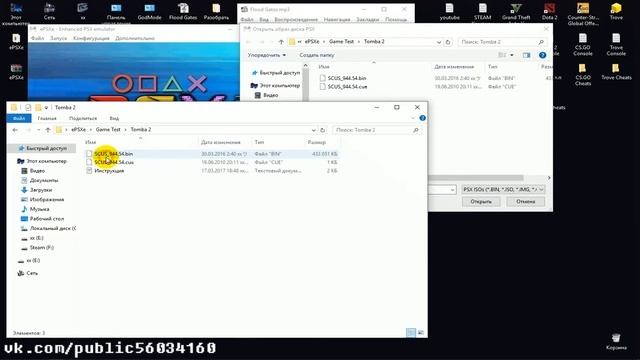Open file name combo box dropdown in dialog
The height and width of the screenshot is (360, 640).
pyautogui.click(x=452, y=189)
